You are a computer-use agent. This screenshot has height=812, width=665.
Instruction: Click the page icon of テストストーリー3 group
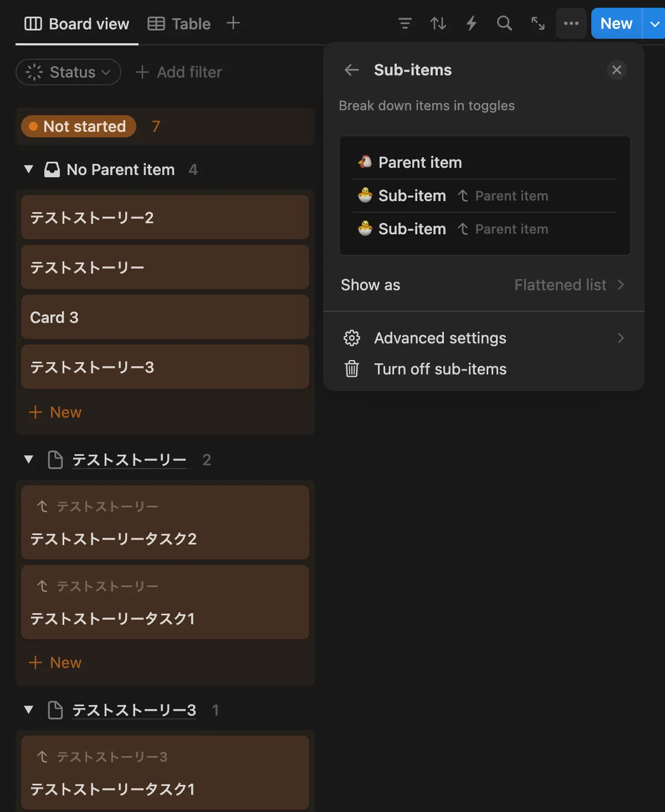point(55,710)
